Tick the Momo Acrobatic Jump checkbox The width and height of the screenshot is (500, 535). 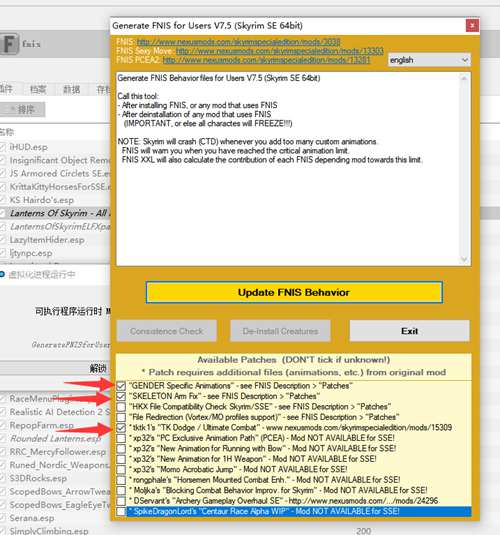pos(121,469)
